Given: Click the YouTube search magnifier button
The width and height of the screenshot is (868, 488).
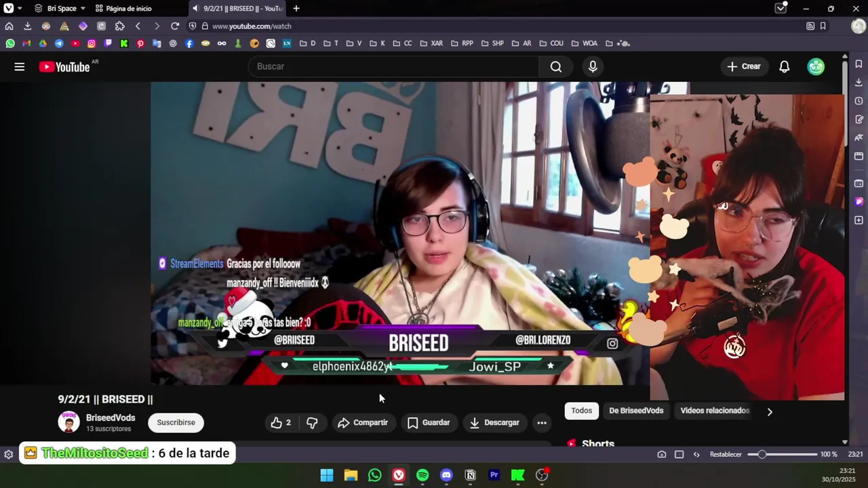Looking at the screenshot, I should click(556, 66).
